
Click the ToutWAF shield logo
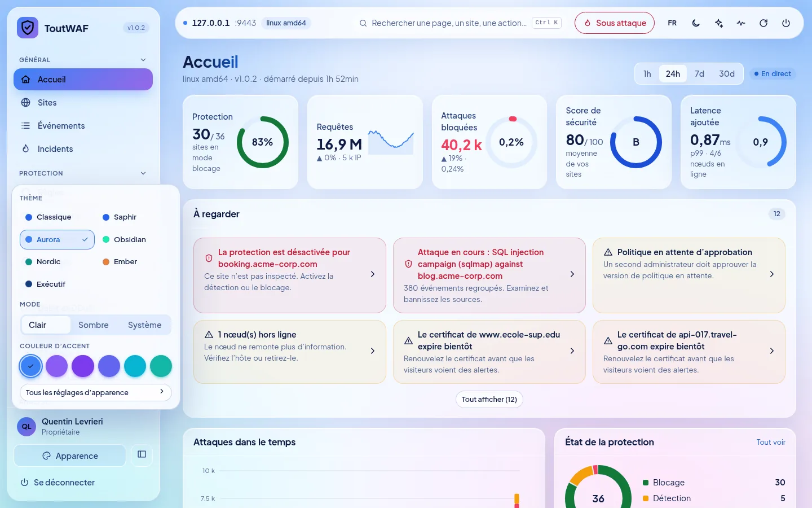coord(27,28)
